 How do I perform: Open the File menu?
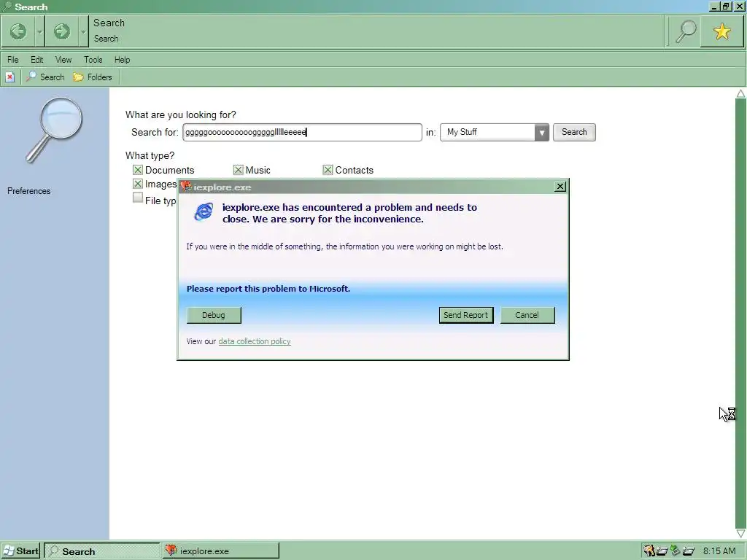click(x=13, y=60)
